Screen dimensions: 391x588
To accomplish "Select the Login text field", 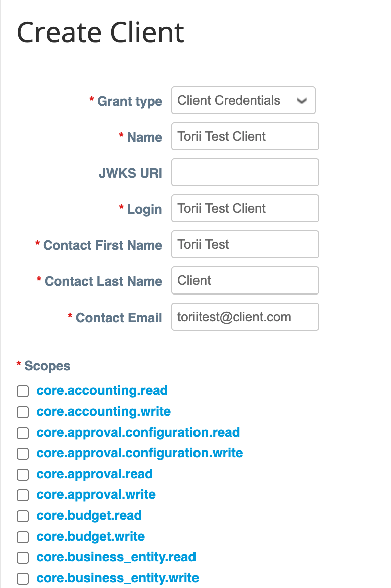I will click(x=245, y=208).
